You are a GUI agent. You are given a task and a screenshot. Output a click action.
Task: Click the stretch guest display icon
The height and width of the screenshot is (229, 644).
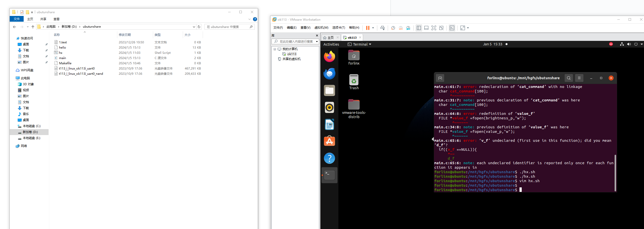tap(463, 28)
